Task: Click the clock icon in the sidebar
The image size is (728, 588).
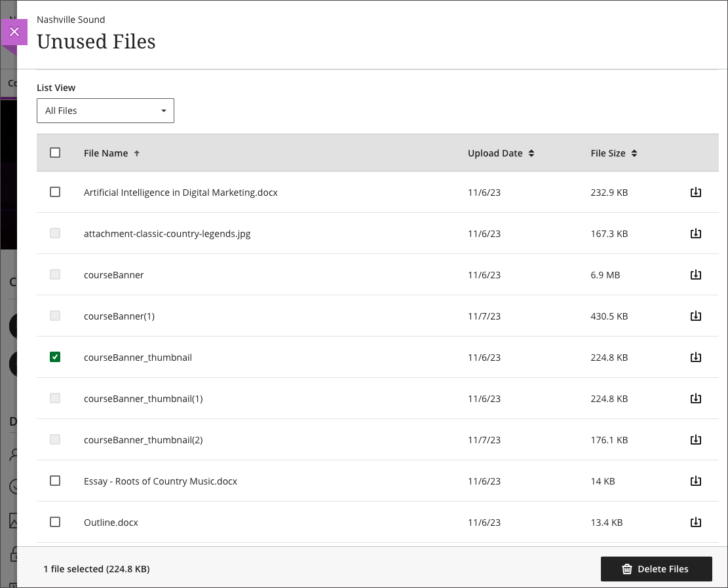Action: point(14,487)
